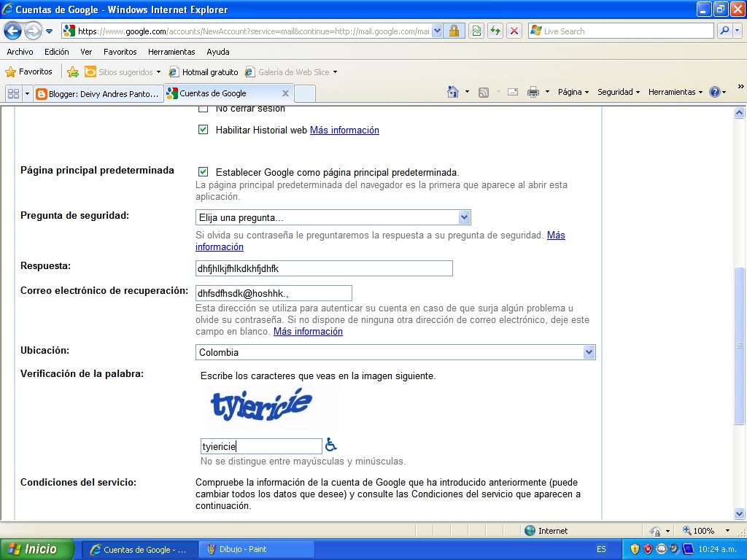Viewport: 747px width, 560px height.
Task: Click the browser Forward arrow button
Action: (x=33, y=31)
